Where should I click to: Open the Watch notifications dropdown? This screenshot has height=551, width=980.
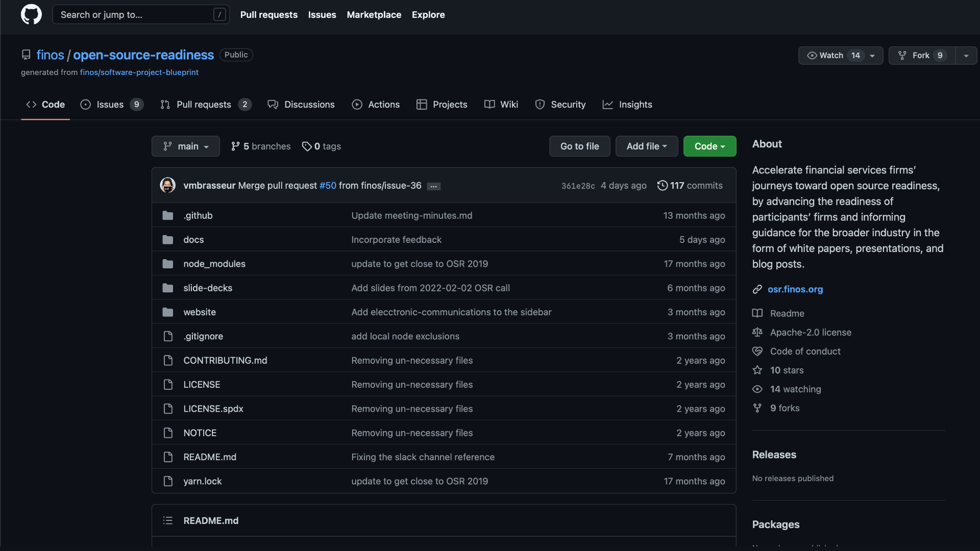tap(841, 56)
